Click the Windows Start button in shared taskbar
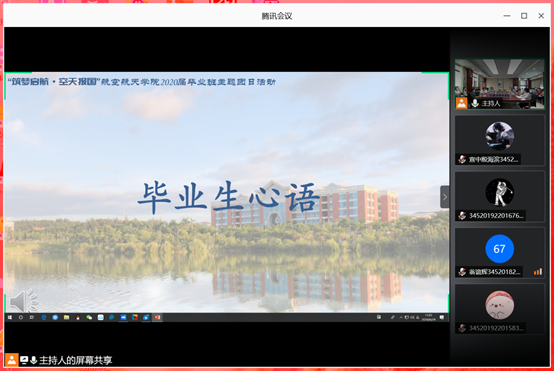The height and width of the screenshot is (371, 554). point(10,317)
